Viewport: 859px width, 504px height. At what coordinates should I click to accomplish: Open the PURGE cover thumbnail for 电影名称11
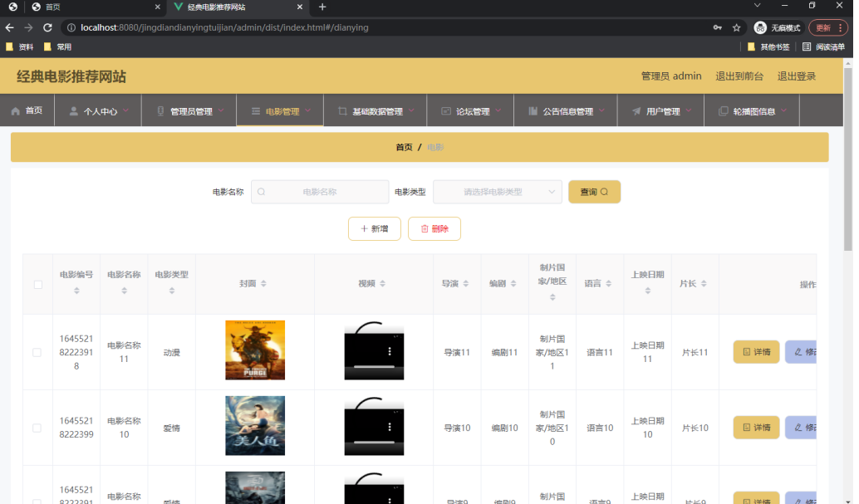coord(255,350)
